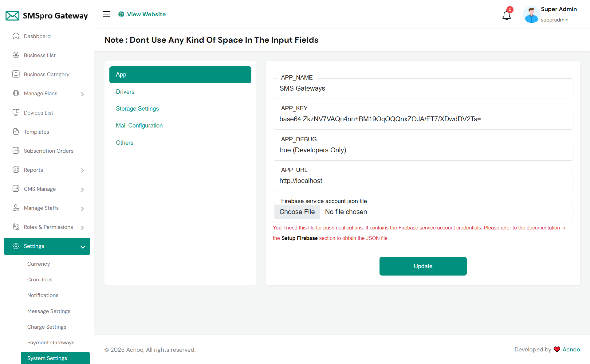
Task: Open the notifications bell icon
Action: click(x=506, y=15)
